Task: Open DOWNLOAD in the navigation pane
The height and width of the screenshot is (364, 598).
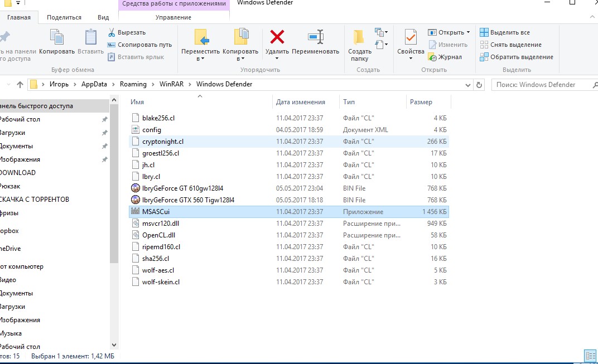Action: [x=17, y=173]
